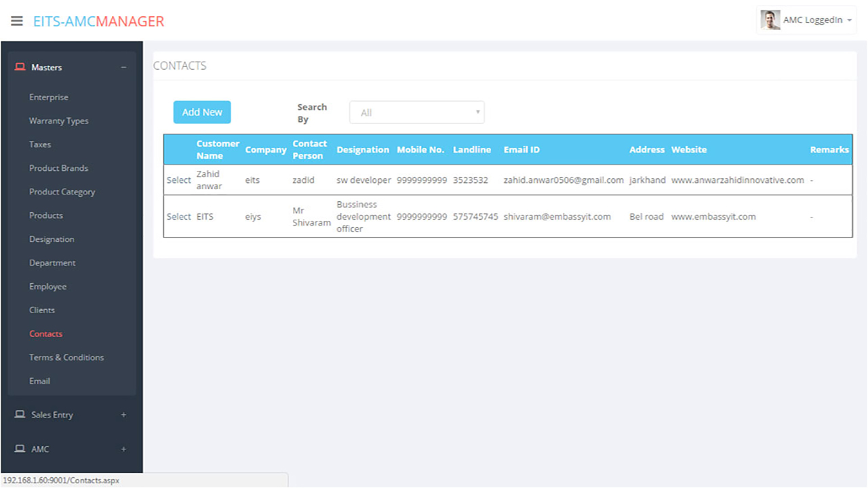
Task: Click the Sales Entry laptop icon
Action: (20, 414)
